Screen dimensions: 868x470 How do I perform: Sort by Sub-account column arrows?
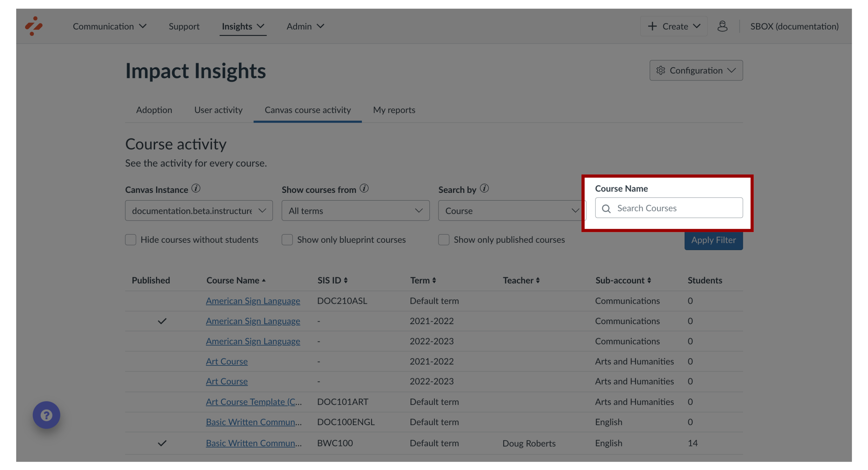point(649,280)
